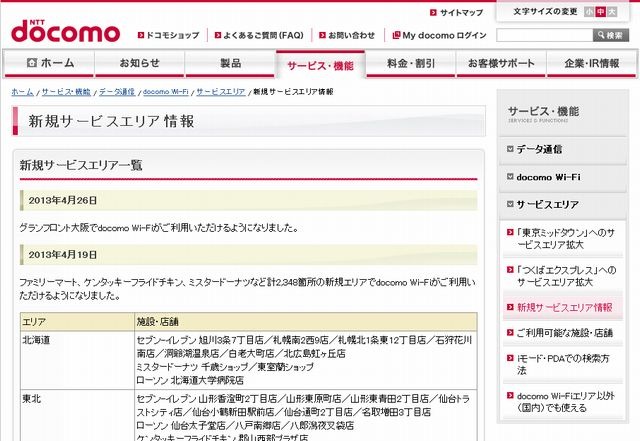The width and height of the screenshot is (640, 441).
Task: Open My docomo ログイン link
Action: (444, 36)
